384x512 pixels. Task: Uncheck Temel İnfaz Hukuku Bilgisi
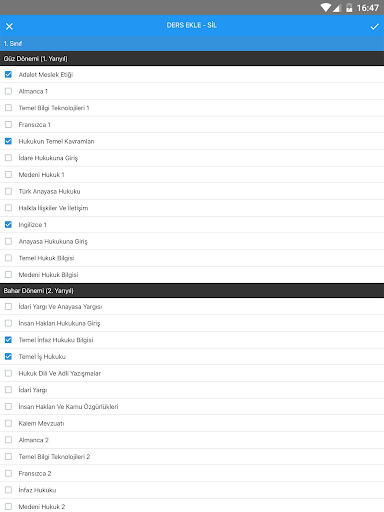click(8, 340)
